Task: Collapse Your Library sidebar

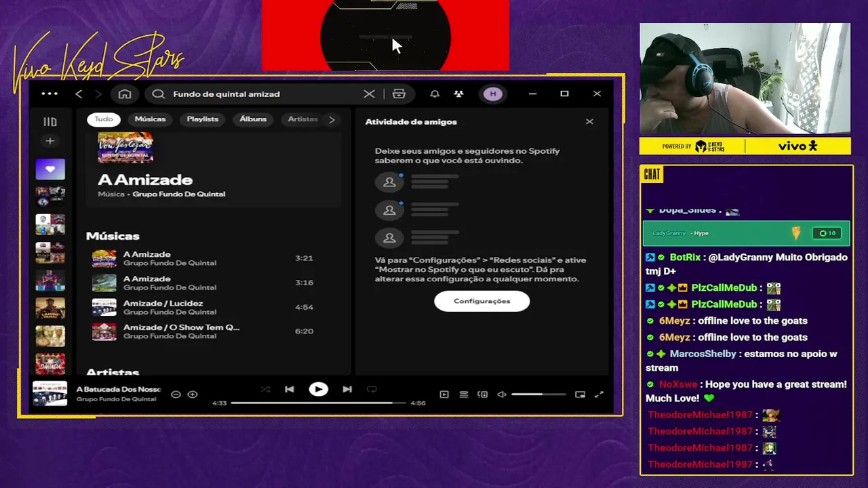Action: pos(50,122)
